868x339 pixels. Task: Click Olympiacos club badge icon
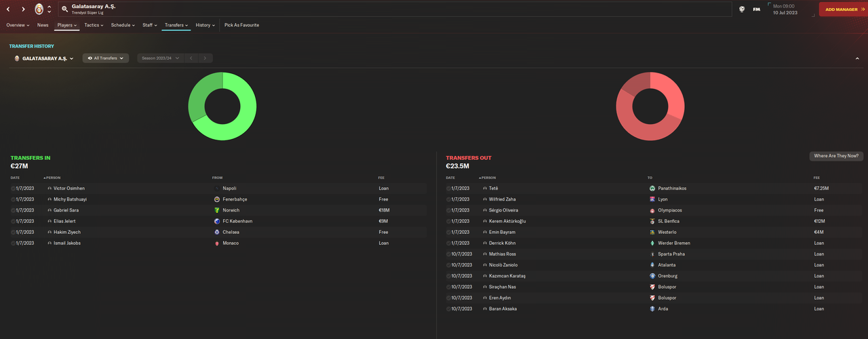click(652, 210)
